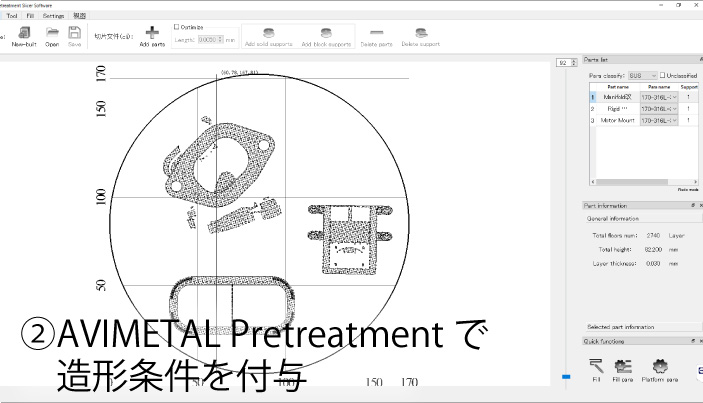Click the motor mount part in canvas
703x403 pixels.
click(350, 239)
